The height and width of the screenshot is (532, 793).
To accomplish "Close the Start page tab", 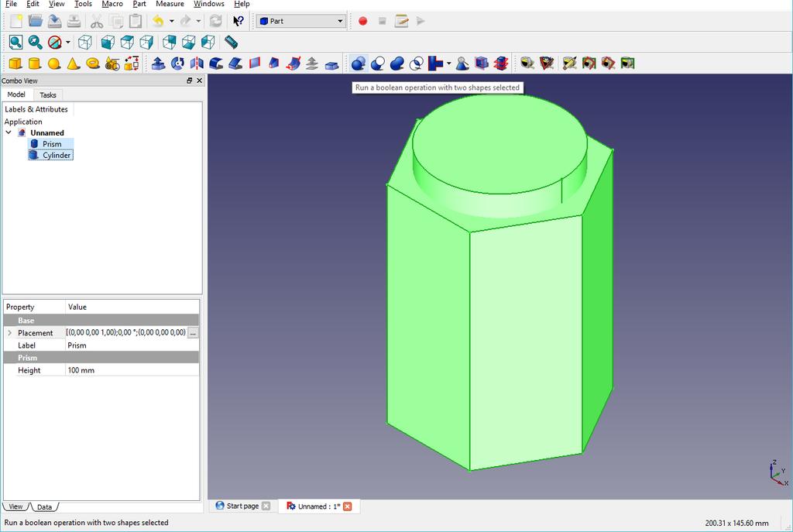I will pyautogui.click(x=266, y=506).
